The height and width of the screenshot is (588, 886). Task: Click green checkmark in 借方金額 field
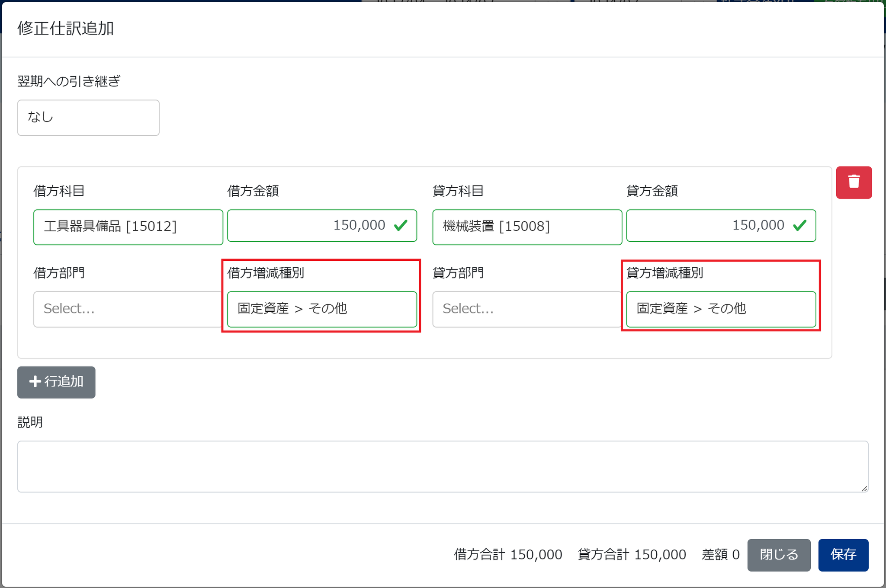tap(401, 225)
